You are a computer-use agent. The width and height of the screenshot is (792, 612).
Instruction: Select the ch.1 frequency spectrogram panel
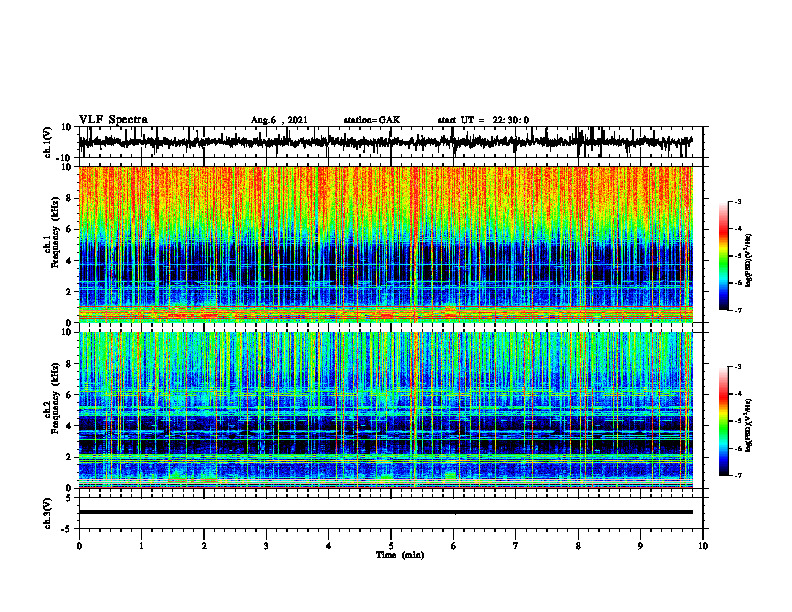[386, 244]
